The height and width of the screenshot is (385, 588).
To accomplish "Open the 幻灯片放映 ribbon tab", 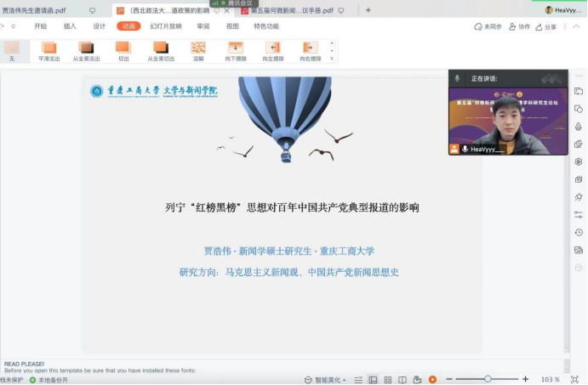I will pos(166,26).
